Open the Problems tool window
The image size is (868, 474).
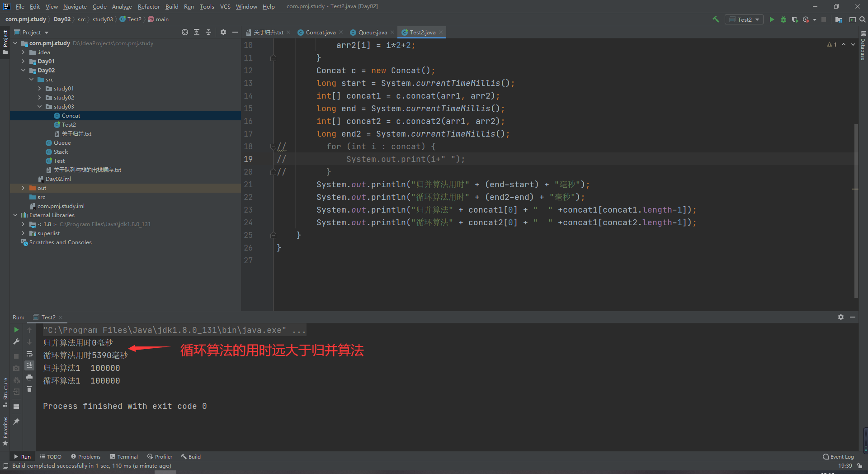pos(85,456)
